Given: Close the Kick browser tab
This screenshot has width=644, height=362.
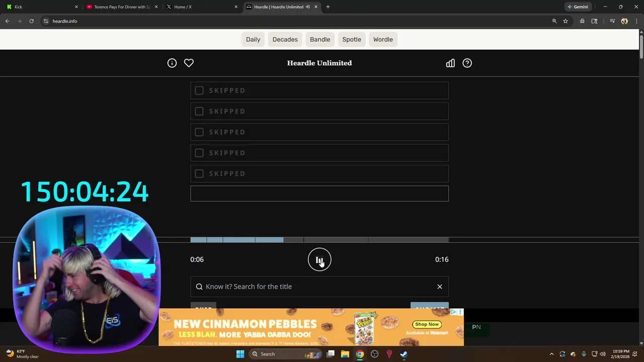Looking at the screenshot, I should 77,7.
